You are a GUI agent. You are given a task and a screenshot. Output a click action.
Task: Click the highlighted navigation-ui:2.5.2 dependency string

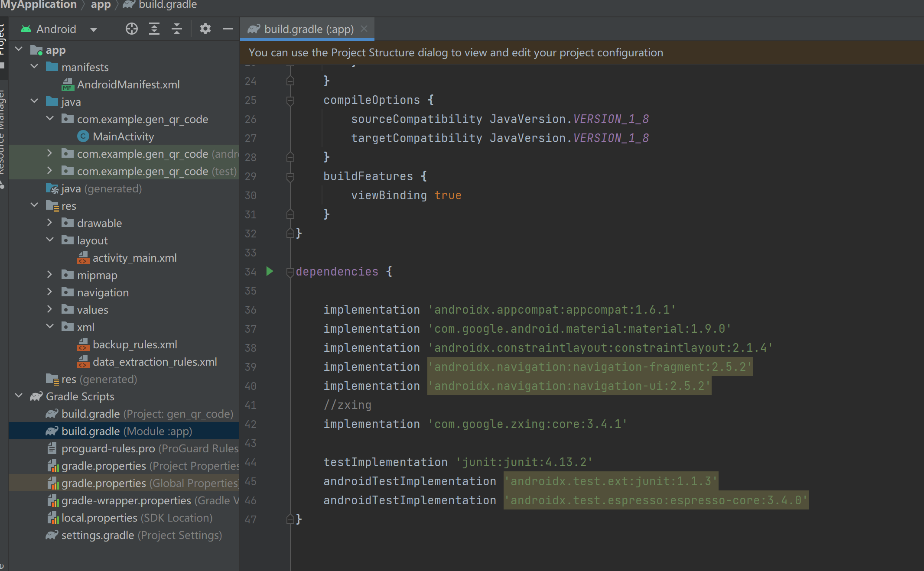pos(569,386)
